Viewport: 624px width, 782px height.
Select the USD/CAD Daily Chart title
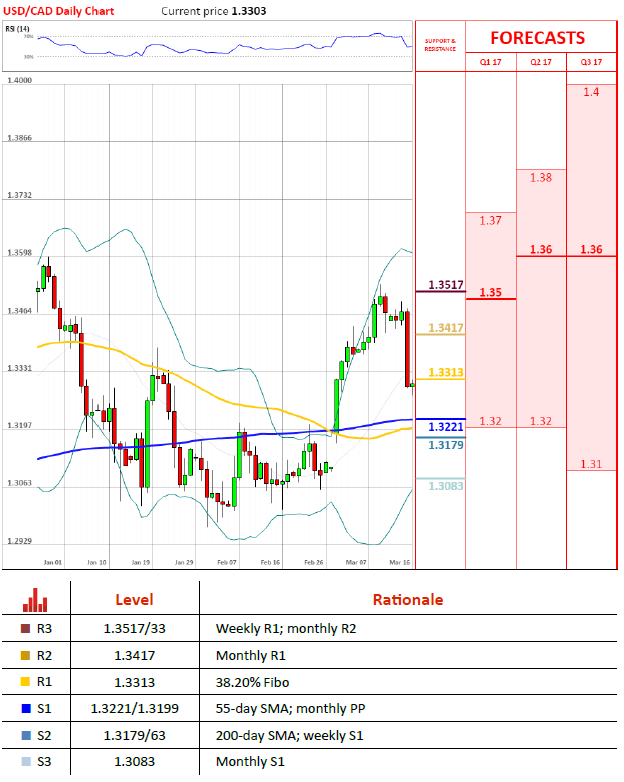(x=58, y=11)
